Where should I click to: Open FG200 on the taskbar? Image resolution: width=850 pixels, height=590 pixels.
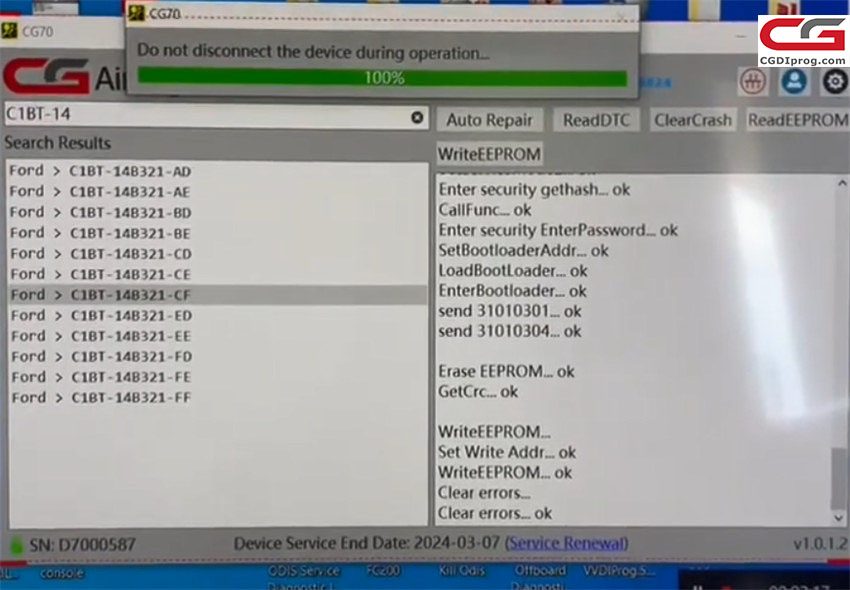pyautogui.click(x=383, y=570)
